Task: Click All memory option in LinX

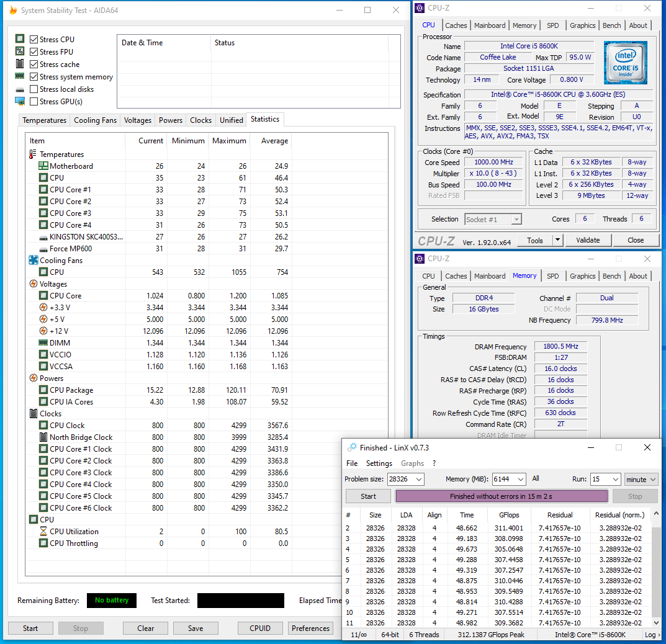Action: click(x=536, y=478)
